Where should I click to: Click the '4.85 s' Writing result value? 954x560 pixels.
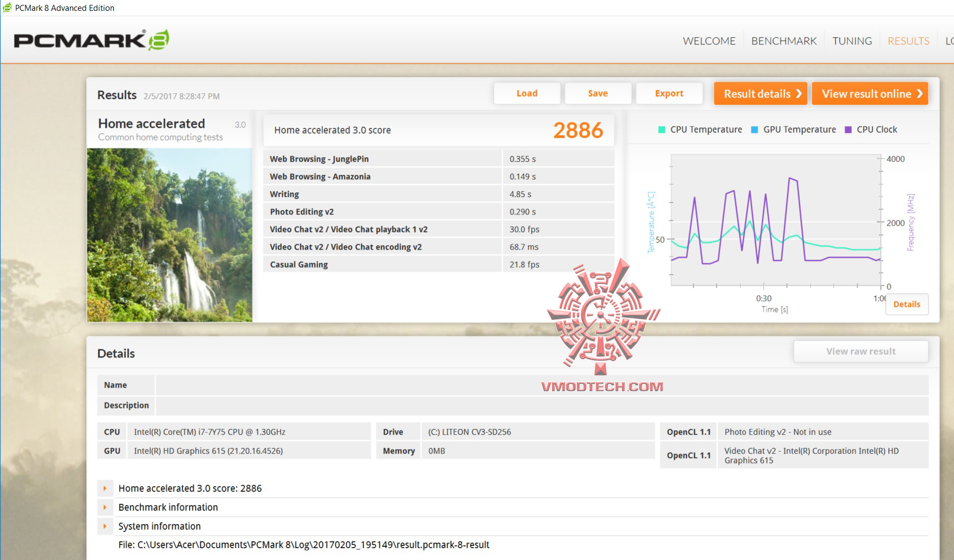click(521, 194)
